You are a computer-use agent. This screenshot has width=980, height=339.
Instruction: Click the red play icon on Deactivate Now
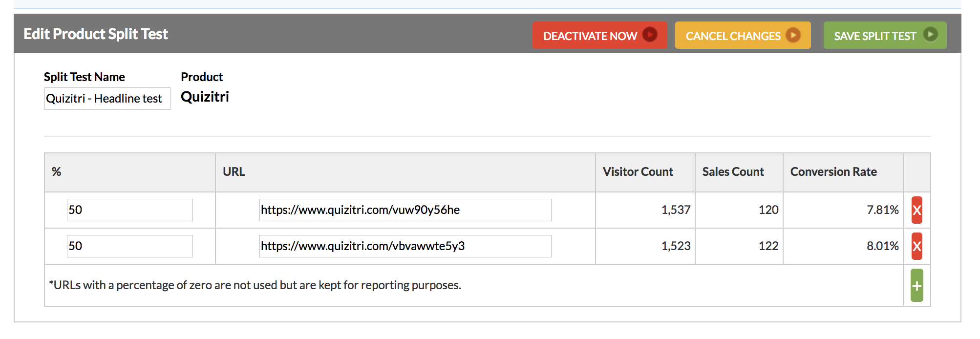(x=650, y=35)
